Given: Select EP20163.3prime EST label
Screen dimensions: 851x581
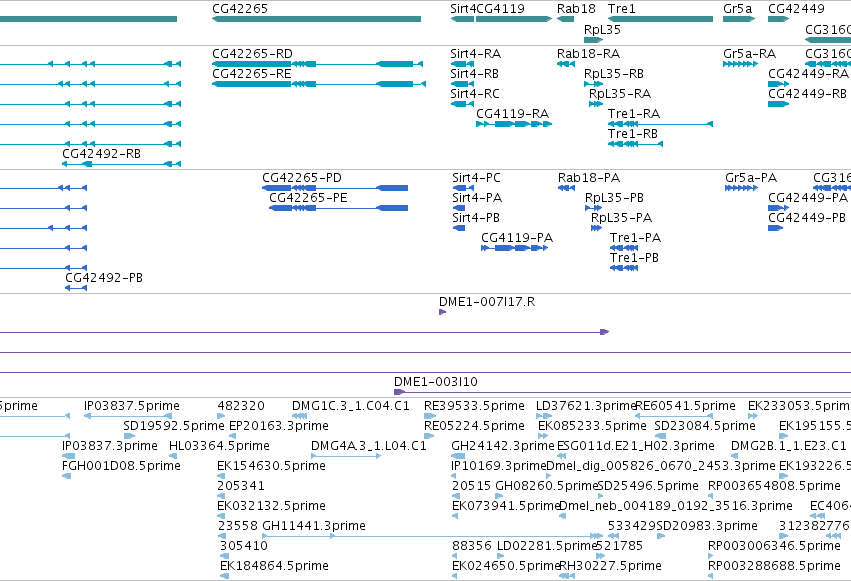Looking at the screenshot, I should tap(279, 426).
